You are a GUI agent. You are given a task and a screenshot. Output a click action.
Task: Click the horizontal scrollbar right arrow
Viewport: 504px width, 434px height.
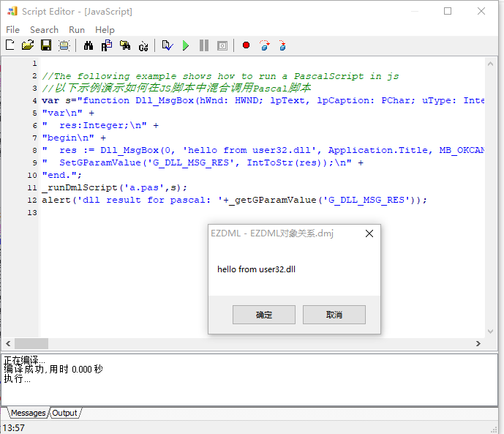click(478, 344)
